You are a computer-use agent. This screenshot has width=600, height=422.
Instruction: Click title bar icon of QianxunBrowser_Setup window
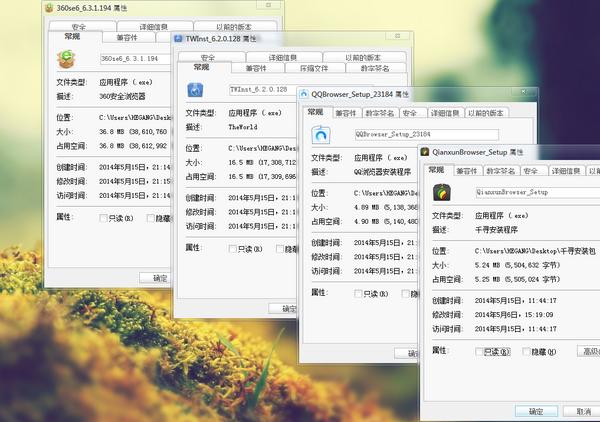pyautogui.click(x=425, y=152)
